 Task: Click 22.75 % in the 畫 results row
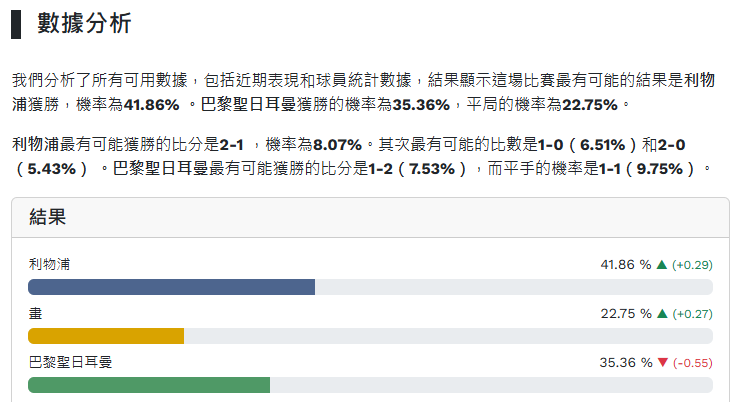(x=625, y=313)
